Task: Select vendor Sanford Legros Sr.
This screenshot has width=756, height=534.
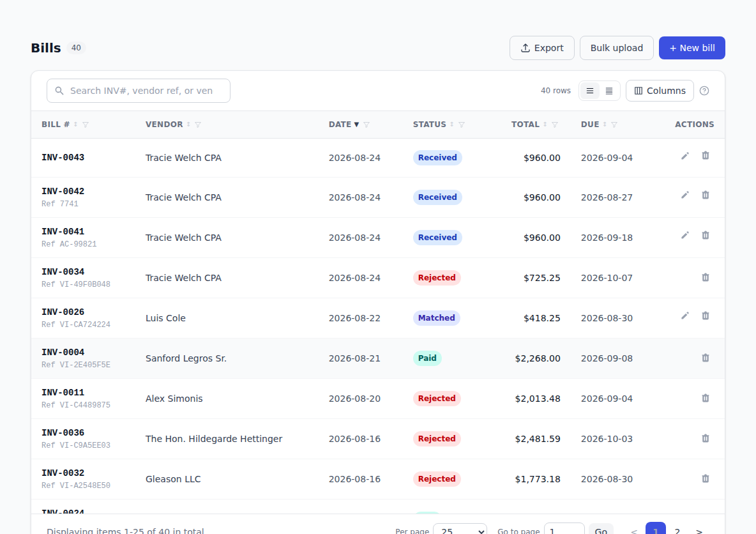Action: point(186,358)
